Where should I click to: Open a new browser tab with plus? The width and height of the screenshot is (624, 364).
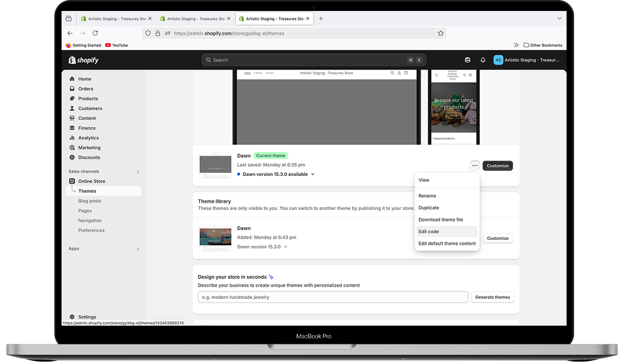pyautogui.click(x=321, y=19)
